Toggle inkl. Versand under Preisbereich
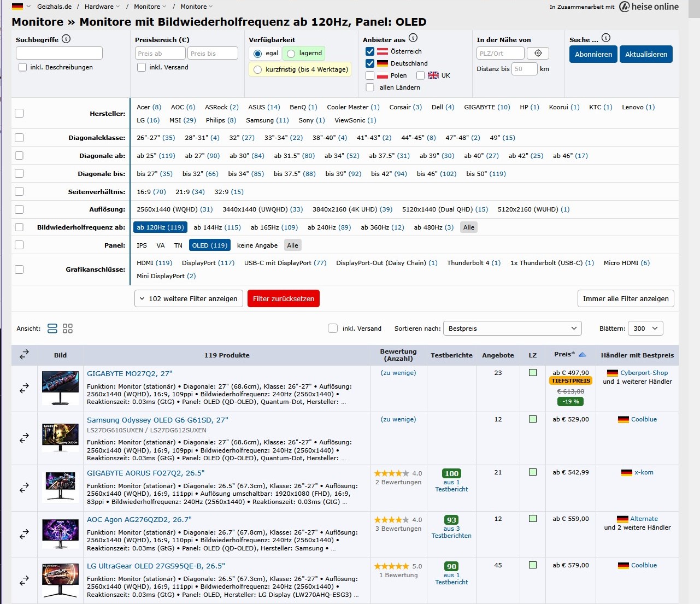 142,67
